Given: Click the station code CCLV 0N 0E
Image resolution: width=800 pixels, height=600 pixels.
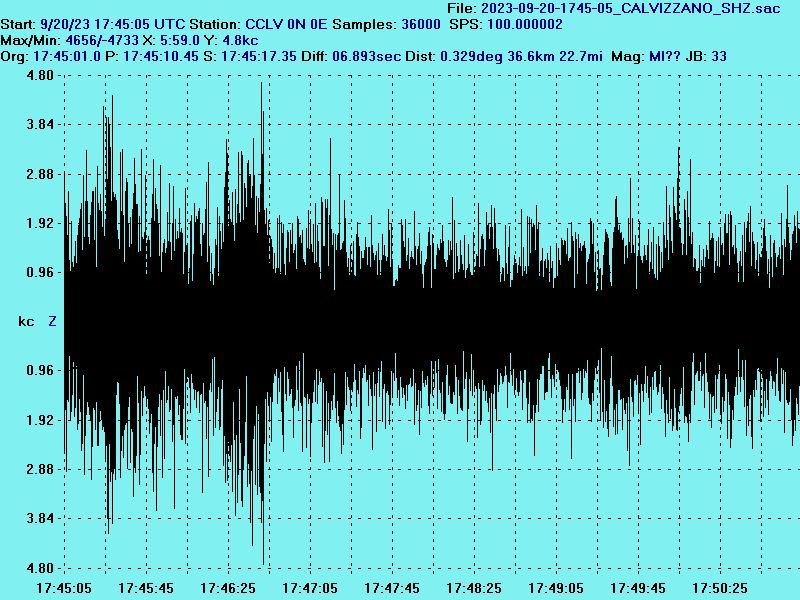Looking at the screenshot, I should click(x=286, y=24).
